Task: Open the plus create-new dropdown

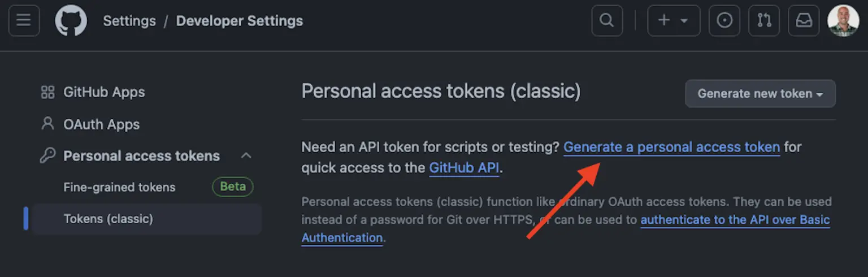Action: [x=674, y=21]
